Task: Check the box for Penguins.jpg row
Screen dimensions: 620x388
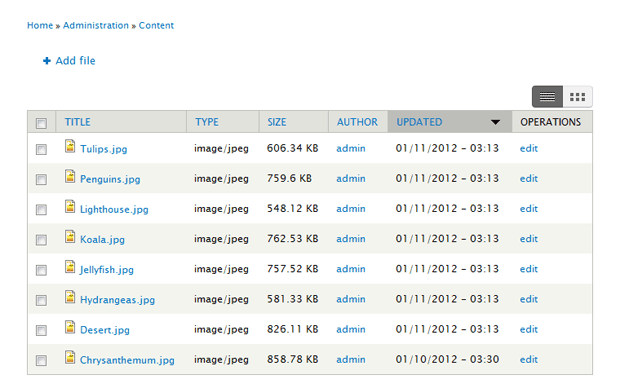Action: 41,180
